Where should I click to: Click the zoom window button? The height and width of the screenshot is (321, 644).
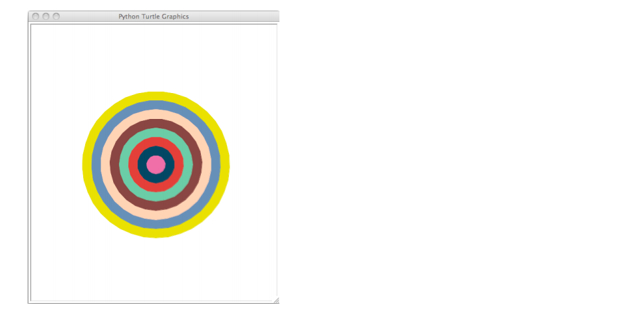pos(57,17)
